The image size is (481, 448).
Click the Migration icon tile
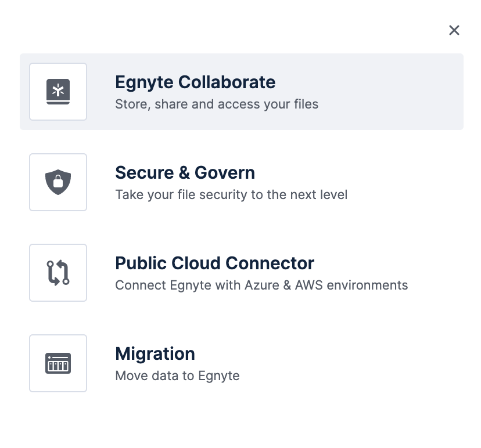58,363
